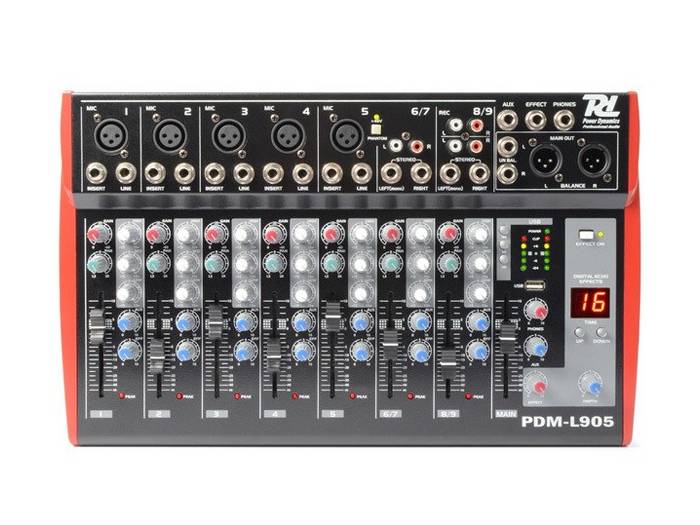This screenshot has height=525, width=700.
Task: Click the red GAIN knob on channel 8/9
Action: tap(448, 233)
